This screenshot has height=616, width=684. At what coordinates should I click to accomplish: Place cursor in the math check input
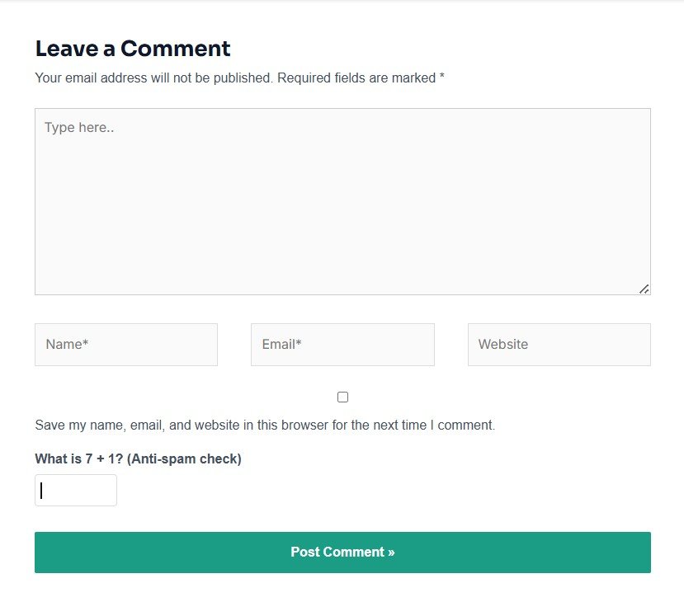tap(75, 490)
